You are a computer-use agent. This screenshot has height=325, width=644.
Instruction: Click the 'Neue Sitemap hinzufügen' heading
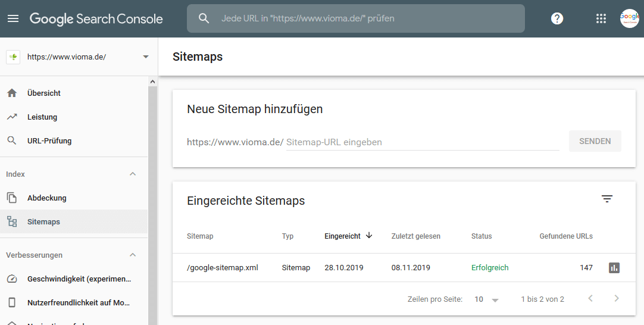[255, 110]
